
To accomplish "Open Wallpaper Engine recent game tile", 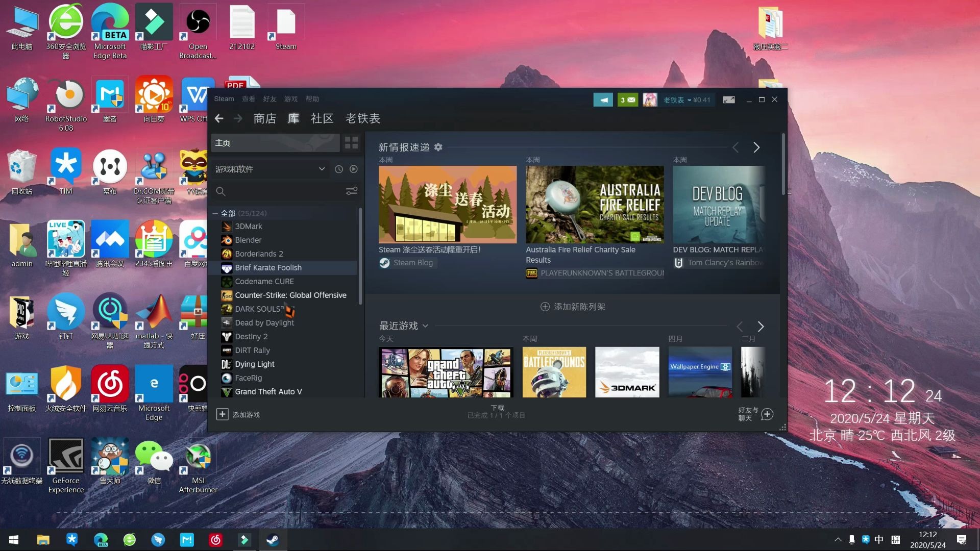I will 700,372.
